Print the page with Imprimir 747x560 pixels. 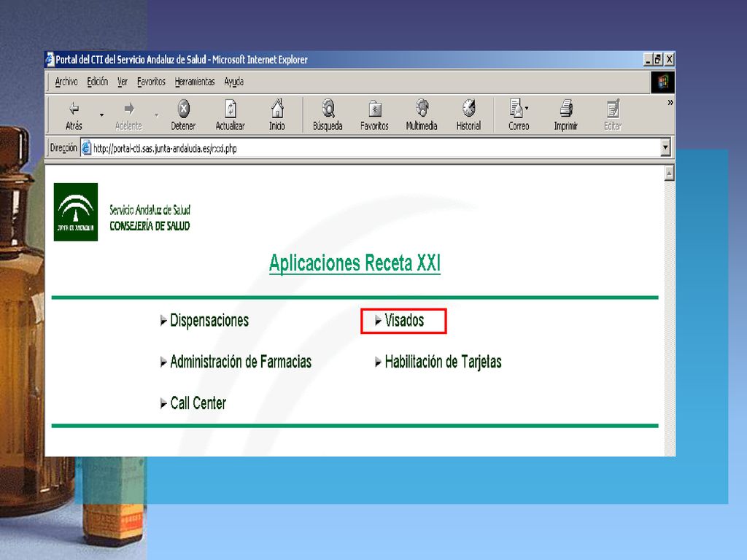566,116
